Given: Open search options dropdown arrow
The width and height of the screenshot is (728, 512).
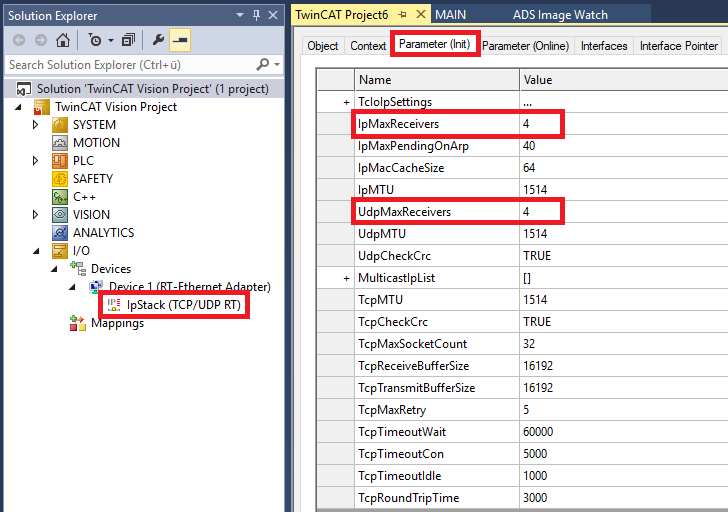Looking at the screenshot, I should pyautogui.click(x=277, y=65).
